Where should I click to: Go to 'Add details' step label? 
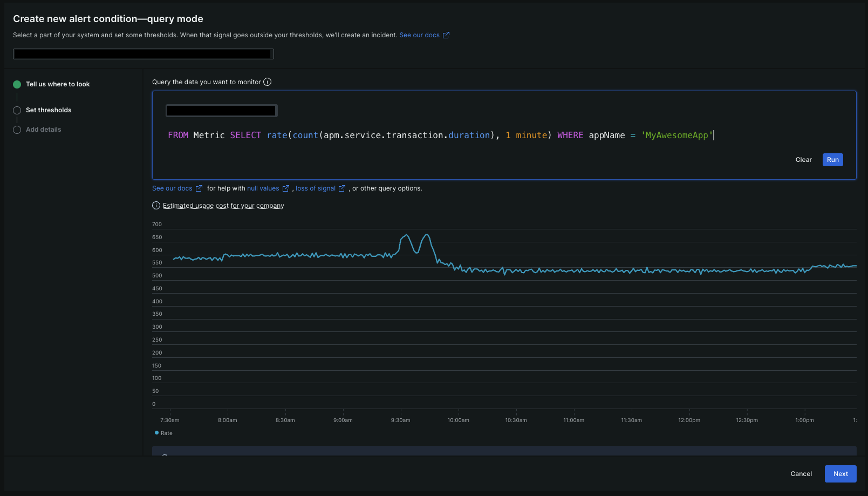tap(44, 130)
